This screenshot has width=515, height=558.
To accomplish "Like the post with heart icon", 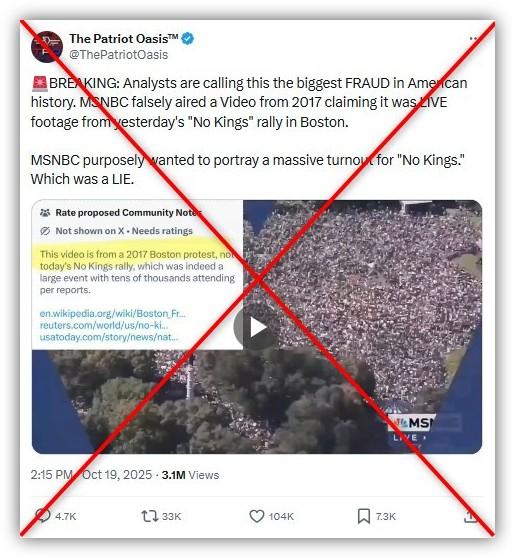I will click(256, 516).
